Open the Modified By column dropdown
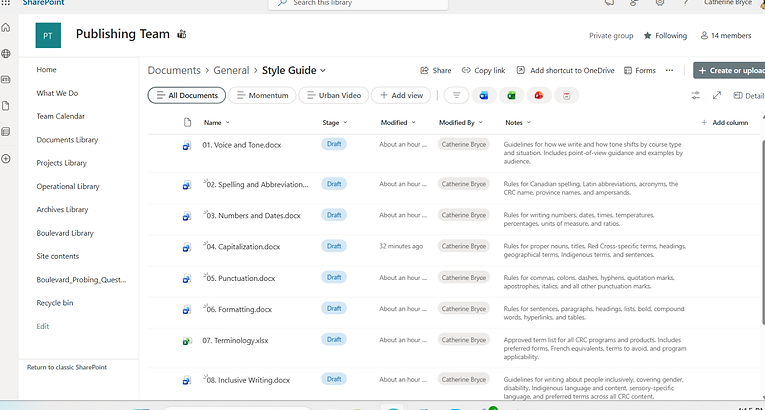This screenshot has height=410, width=765. pos(481,123)
